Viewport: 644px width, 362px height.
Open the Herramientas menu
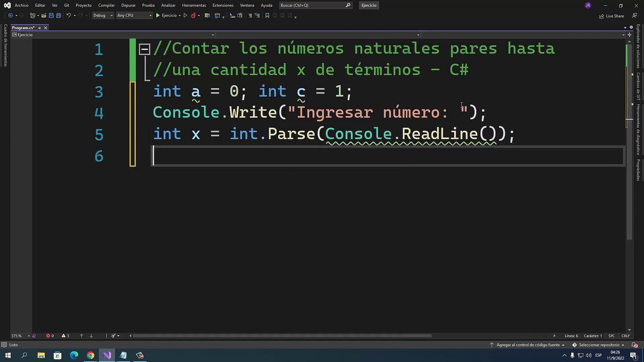(x=194, y=5)
